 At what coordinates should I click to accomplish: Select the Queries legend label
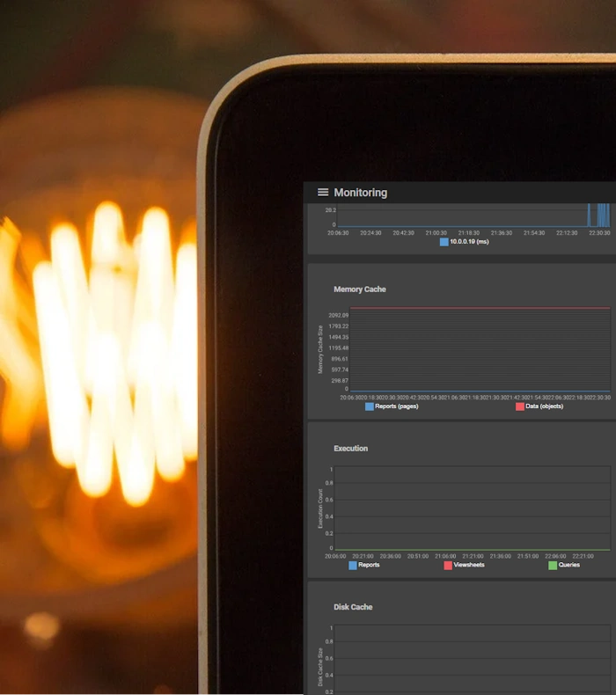pyautogui.click(x=569, y=566)
